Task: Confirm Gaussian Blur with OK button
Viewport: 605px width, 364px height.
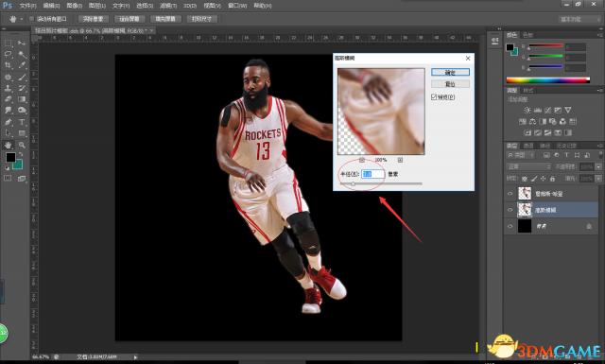Action: [x=450, y=72]
